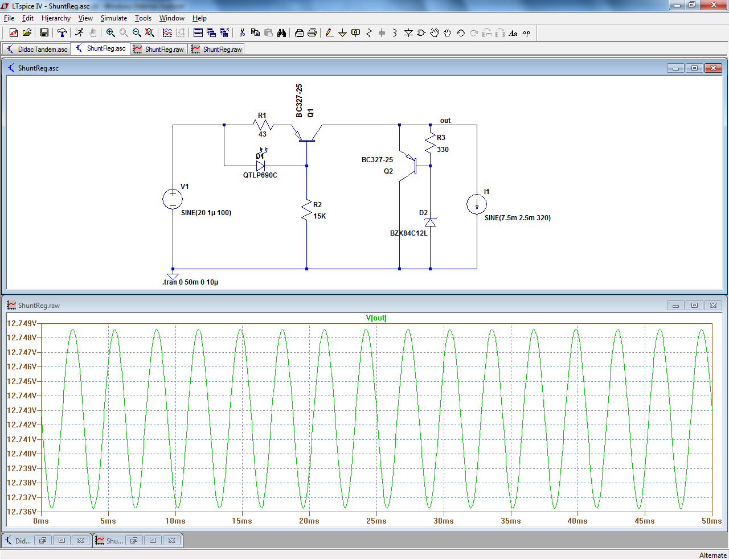This screenshot has width=729, height=560.
Task: Click the Undo arrow icon
Action: pos(461,33)
